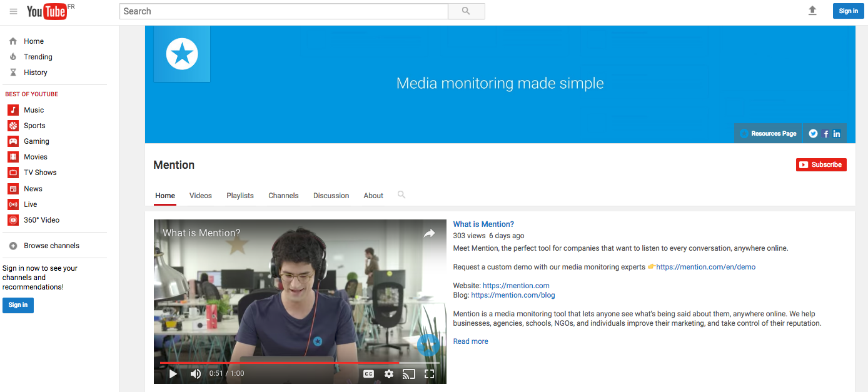Subscribe to the Mention channel
868x392 pixels.
[x=821, y=164]
